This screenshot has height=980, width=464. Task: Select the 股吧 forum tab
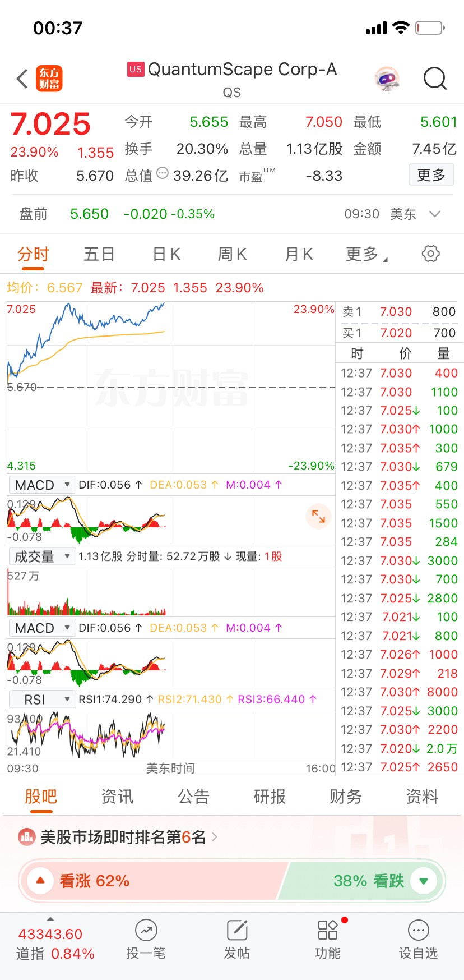[41, 797]
